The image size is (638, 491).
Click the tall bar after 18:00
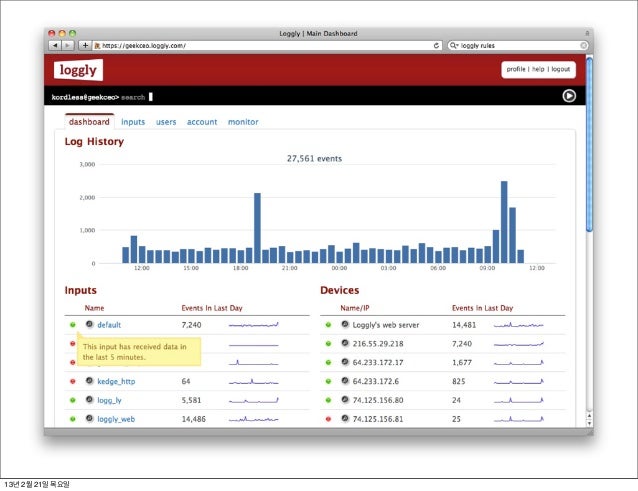(257, 228)
